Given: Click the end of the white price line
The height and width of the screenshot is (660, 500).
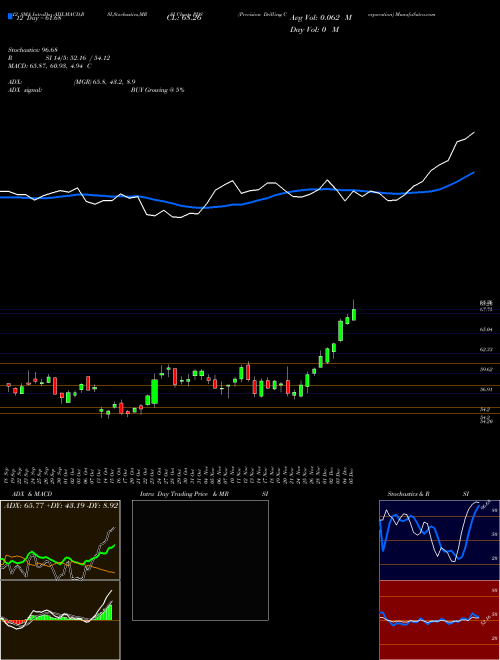Looking at the screenshot, I should (474, 133).
